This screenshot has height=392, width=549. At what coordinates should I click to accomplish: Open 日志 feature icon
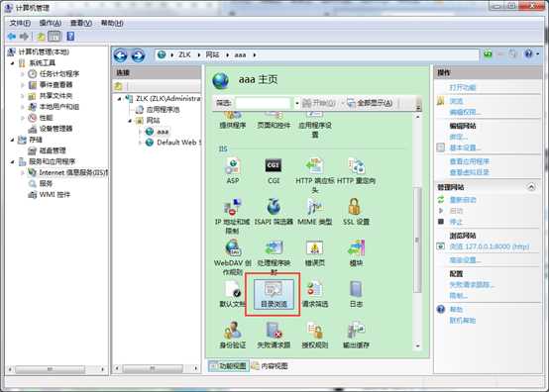[356, 294]
